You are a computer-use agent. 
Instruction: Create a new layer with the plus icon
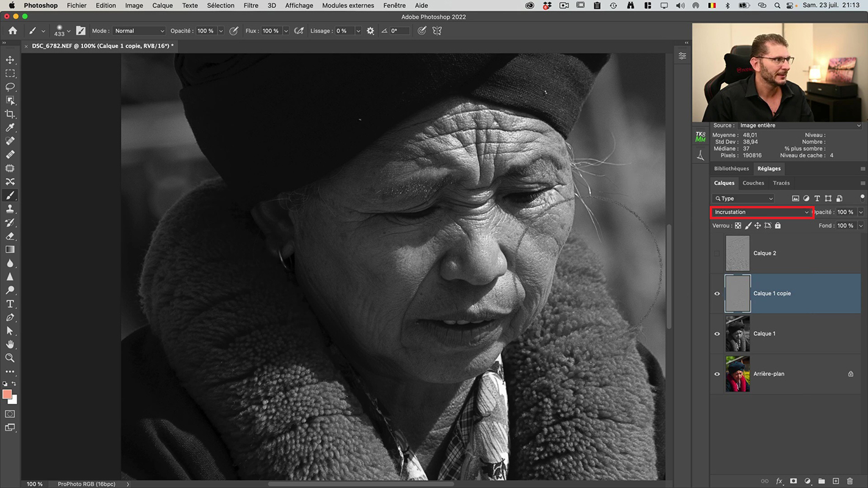[836, 481]
